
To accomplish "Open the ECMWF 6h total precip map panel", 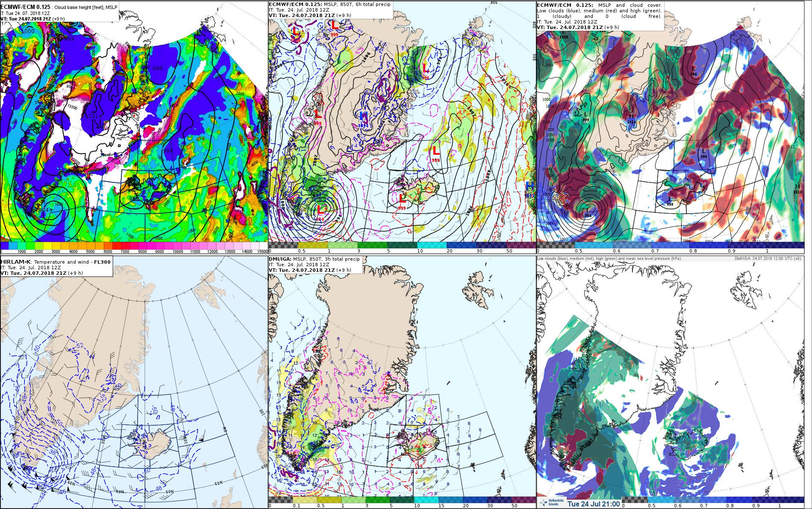I will point(402,127).
